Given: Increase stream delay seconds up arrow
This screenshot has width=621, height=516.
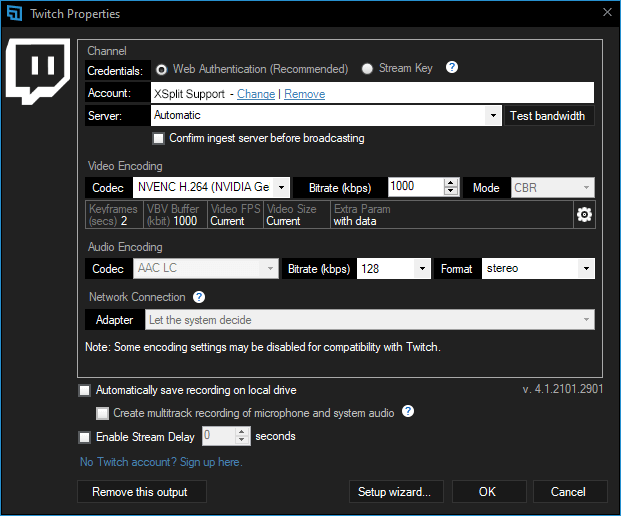Looking at the screenshot, I should point(242,431).
